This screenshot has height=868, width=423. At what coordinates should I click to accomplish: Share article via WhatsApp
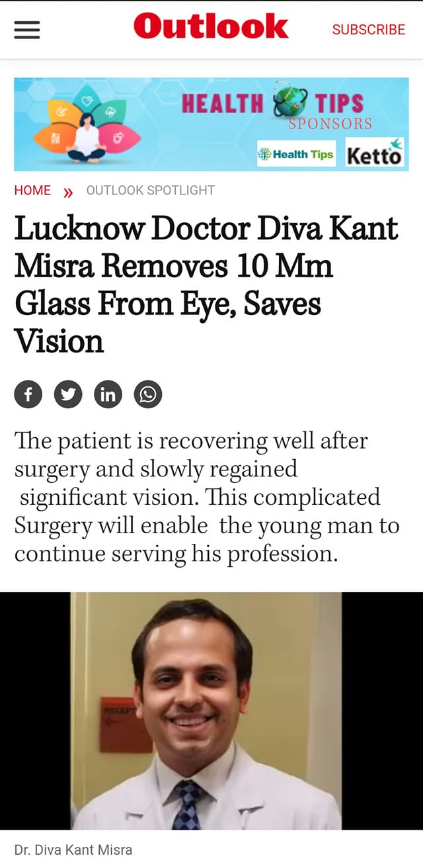pos(148,395)
